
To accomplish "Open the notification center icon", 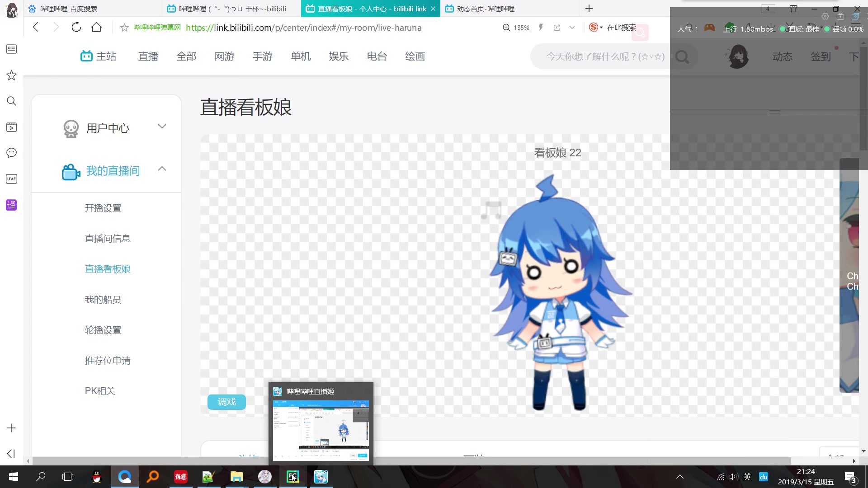I will (x=851, y=477).
